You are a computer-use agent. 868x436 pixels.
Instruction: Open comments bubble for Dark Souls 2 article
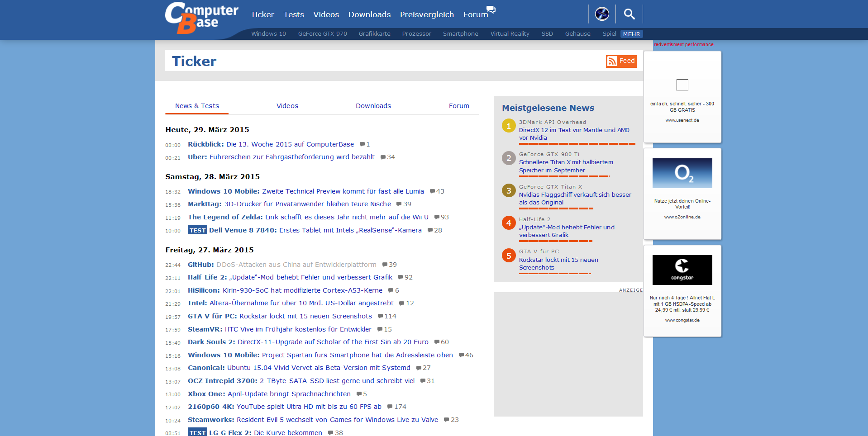[x=437, y=342]
